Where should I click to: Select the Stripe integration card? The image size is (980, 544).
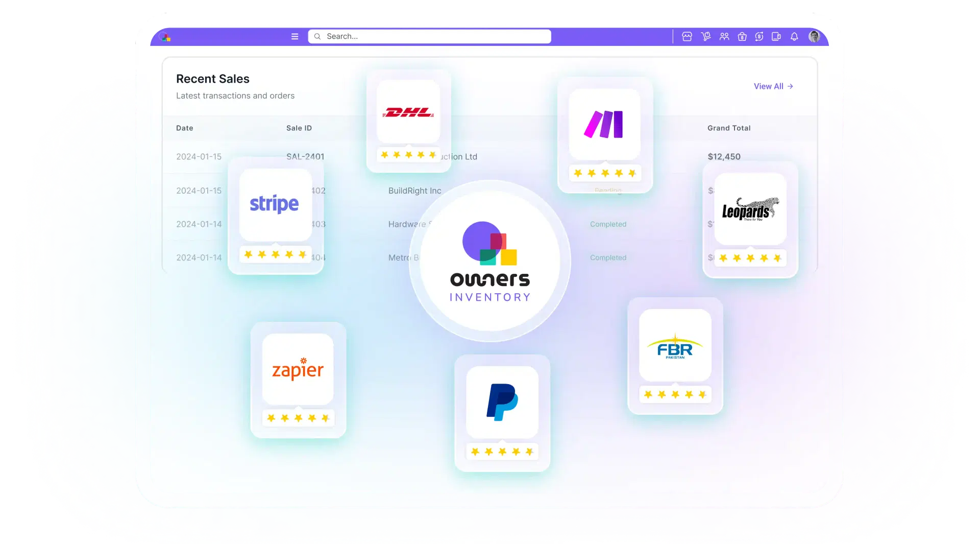tap(275, 204)
